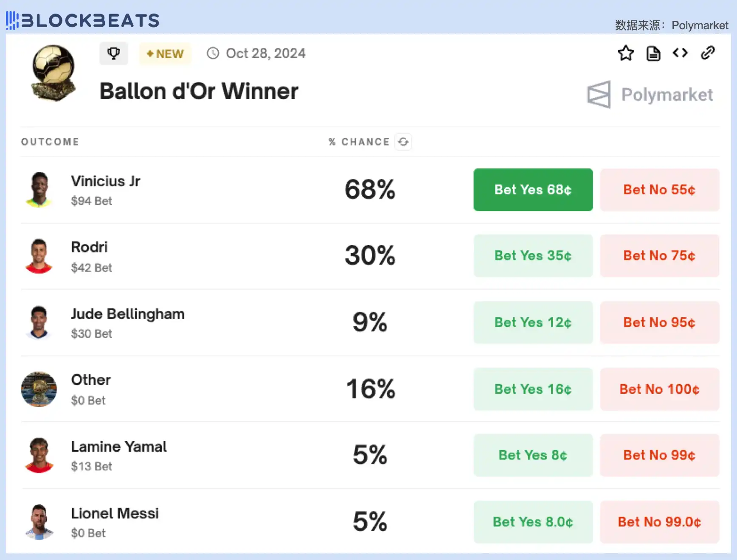Choose Bet Yes 35¢ for Rodri
The image size is (737, 560).
pos(533,256)
